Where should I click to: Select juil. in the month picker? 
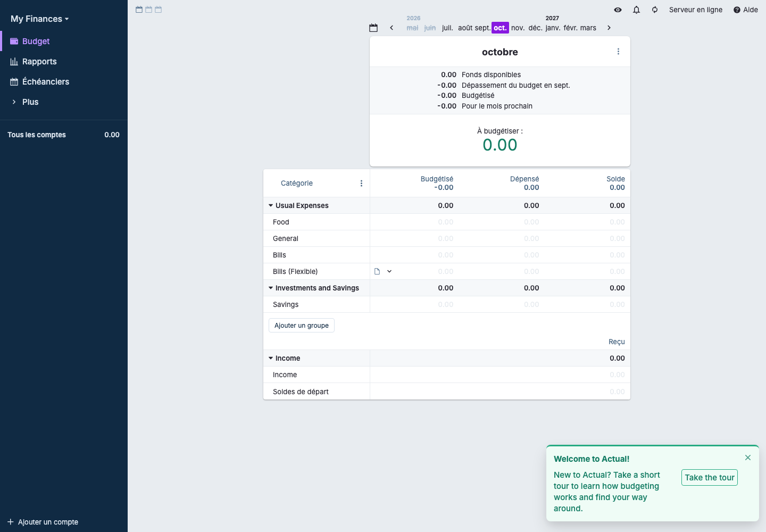click(447, 28)
